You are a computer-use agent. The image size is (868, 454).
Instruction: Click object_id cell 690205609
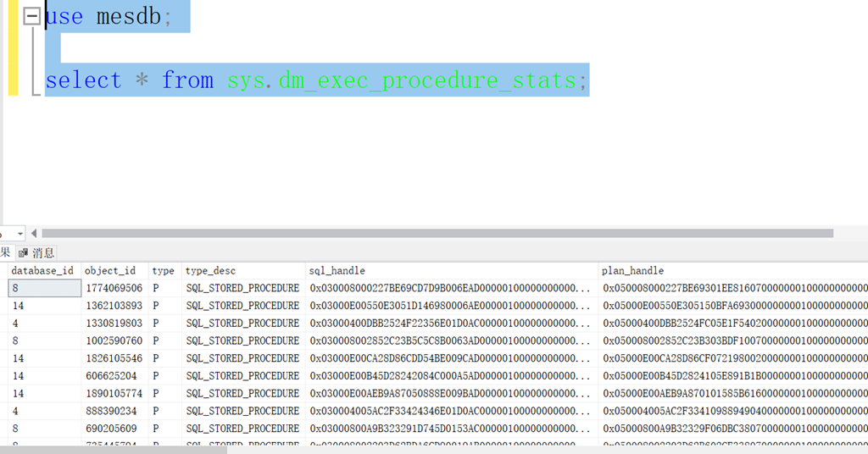[x=114, y=429]
